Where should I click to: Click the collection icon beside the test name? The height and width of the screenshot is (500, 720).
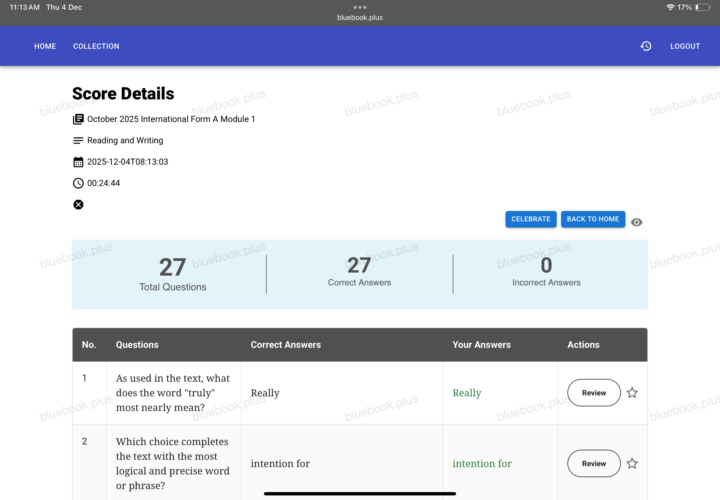pyautogui.click(x=78, y=119)
